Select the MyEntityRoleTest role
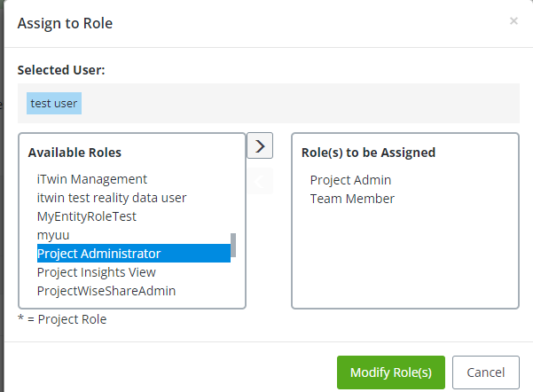 click(x=87, y=216)
